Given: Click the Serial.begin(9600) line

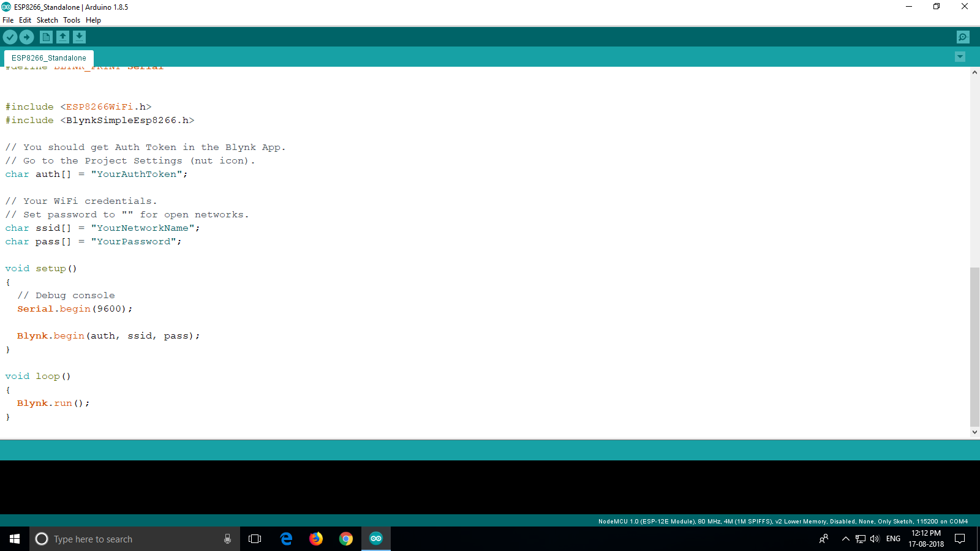Looking at the screenshot, I should (75, 309).
